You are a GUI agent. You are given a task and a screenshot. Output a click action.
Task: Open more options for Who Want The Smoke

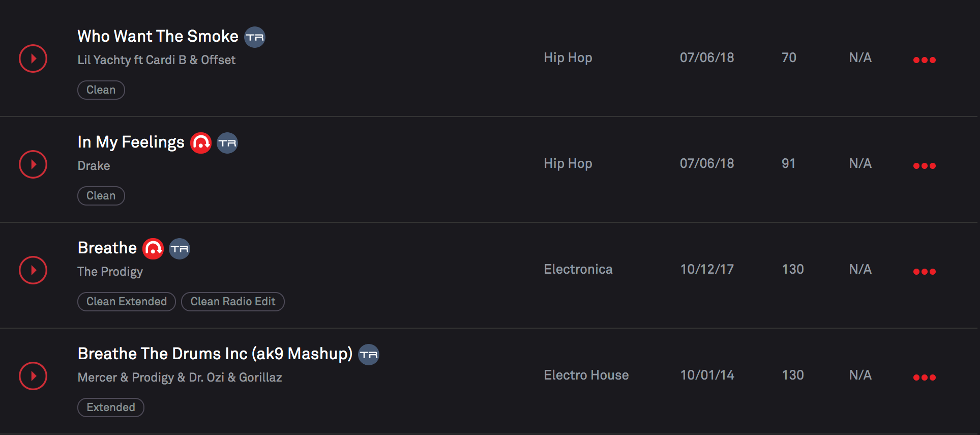pyautogui.click(x=924, y=60)
